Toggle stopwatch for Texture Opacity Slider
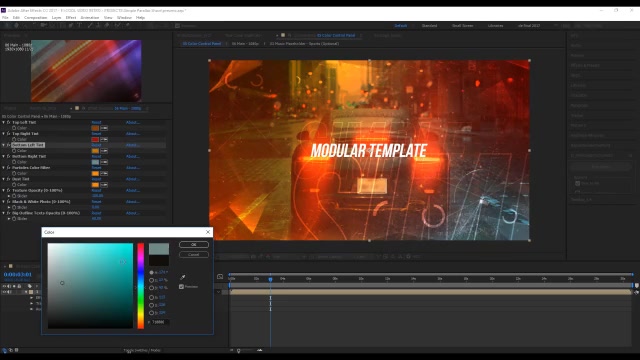 coord(14,196)
